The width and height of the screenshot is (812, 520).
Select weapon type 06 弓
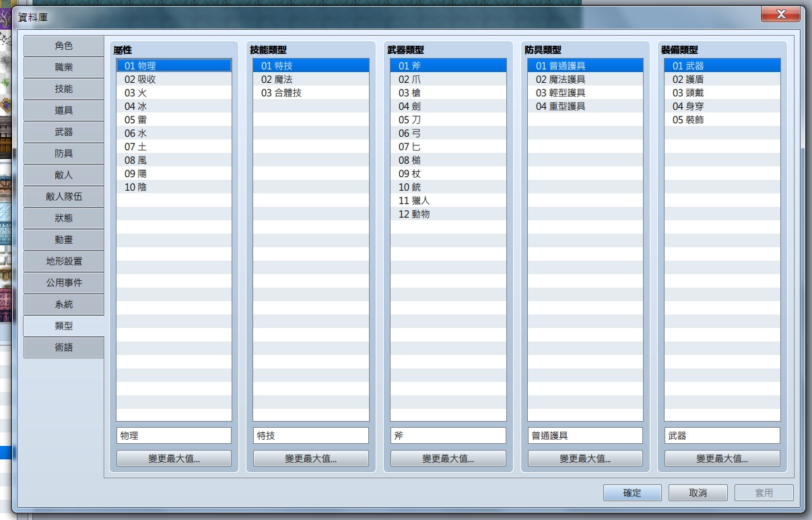[448, 133]
